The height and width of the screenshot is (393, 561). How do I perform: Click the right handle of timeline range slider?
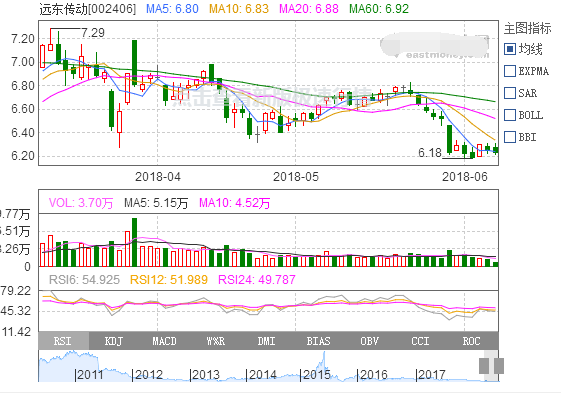pyautogui.click(x=499, y=366)
